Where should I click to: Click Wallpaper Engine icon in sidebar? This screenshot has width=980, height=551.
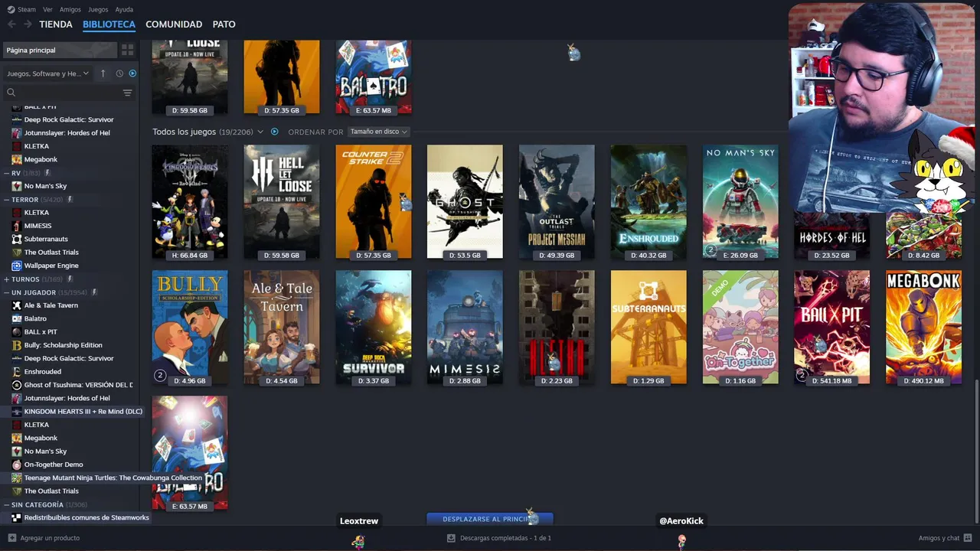click(17, 266)
